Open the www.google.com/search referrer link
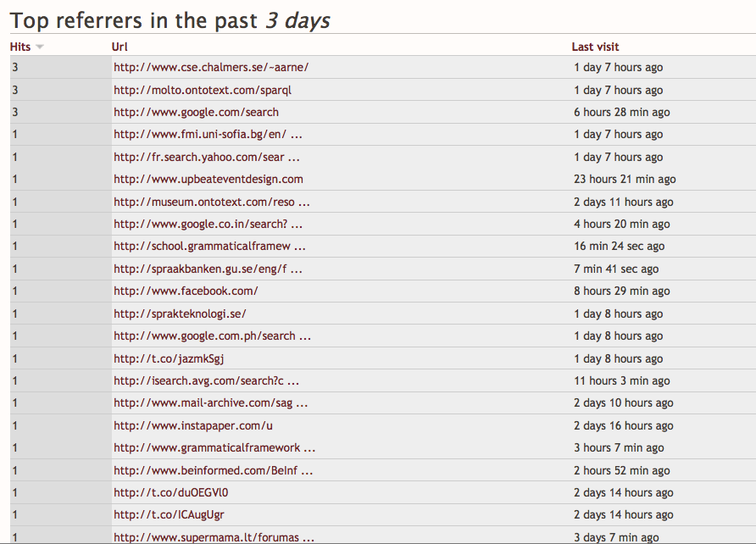This screenshot has height=544, width=756. click(197, 112)
